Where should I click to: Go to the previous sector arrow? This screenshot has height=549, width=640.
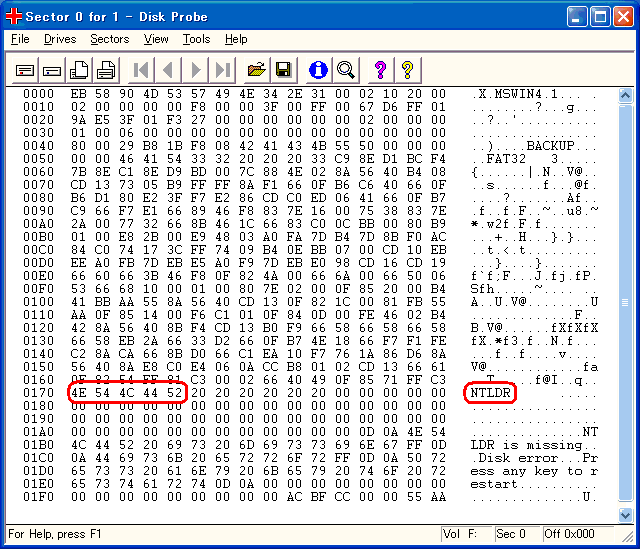point(168,70)
